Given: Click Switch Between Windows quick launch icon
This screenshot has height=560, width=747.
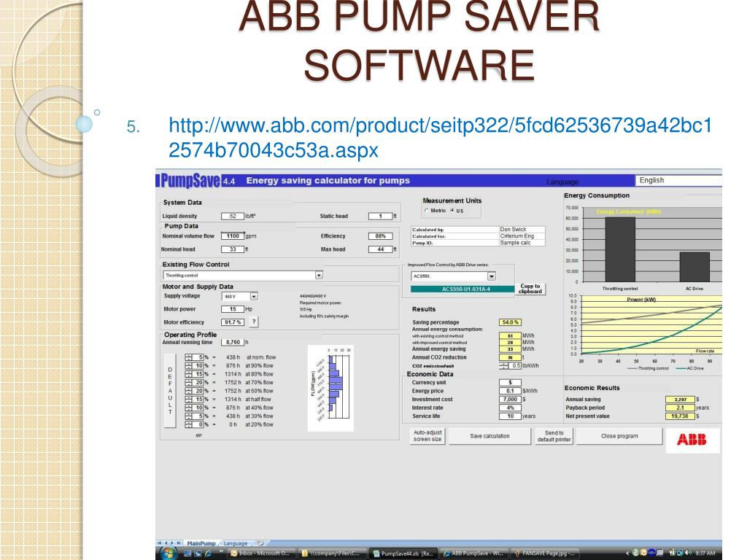Looking at the screenshot, I should point(198,553).
